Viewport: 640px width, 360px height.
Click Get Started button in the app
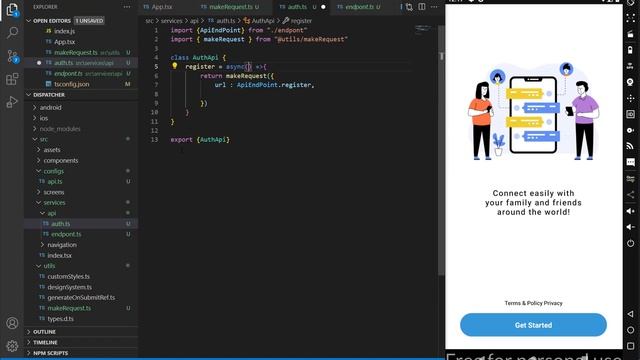point(533,325)
